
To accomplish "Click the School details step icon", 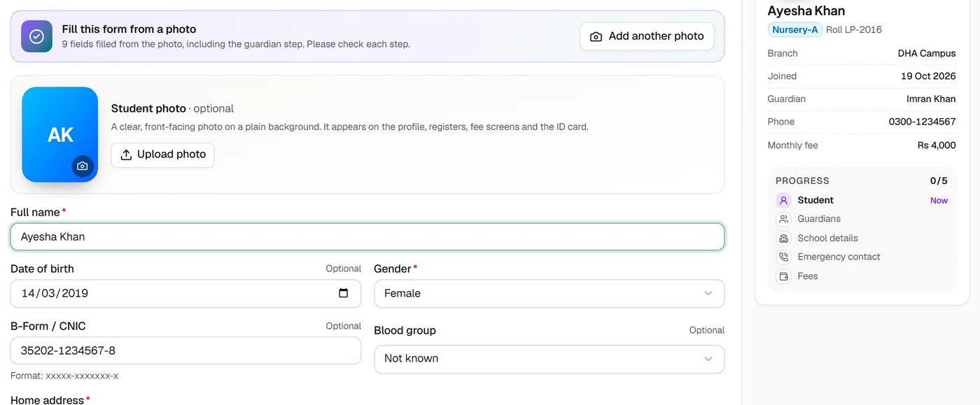I will [783, 238].
